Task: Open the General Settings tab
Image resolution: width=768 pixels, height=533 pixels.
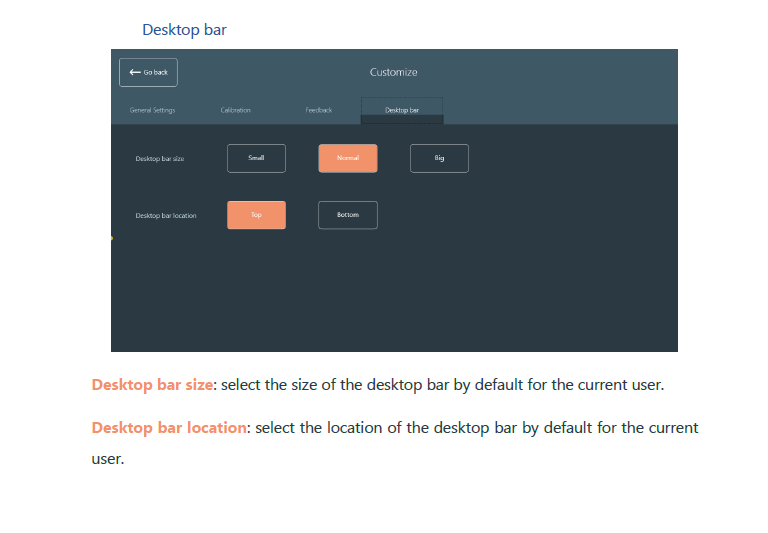Action: click(152, 110)
